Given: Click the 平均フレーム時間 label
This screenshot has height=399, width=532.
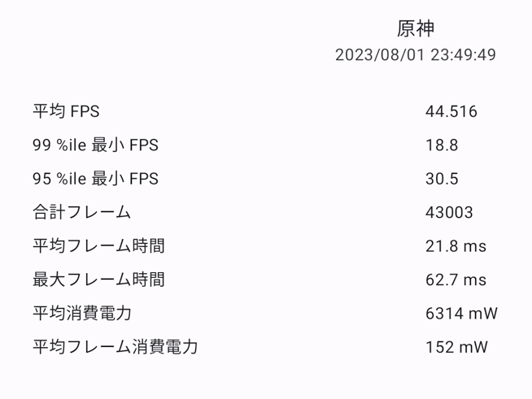Looking at the screenshot, I should 98,245.
